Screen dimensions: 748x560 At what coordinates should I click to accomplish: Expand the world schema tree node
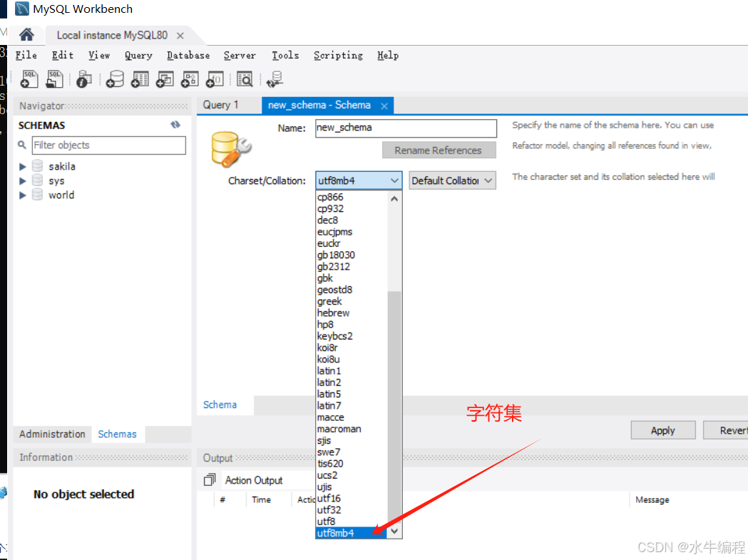(22, 195)
